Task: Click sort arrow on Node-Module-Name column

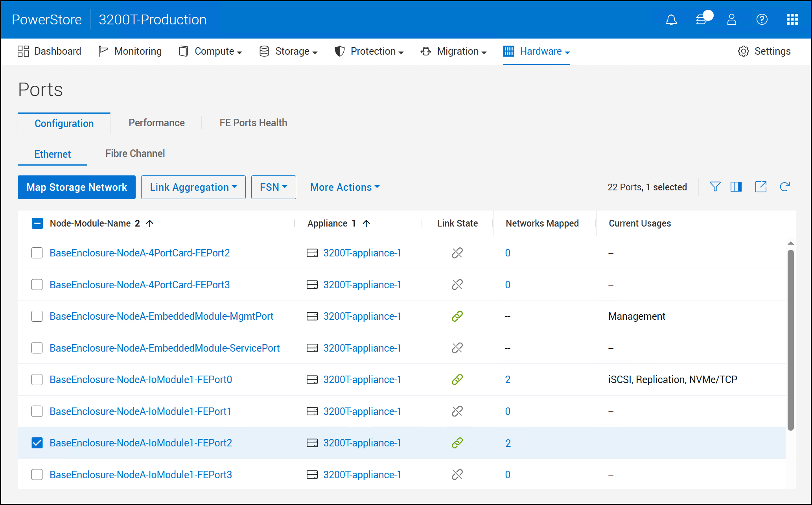Action: coord(149,223)
